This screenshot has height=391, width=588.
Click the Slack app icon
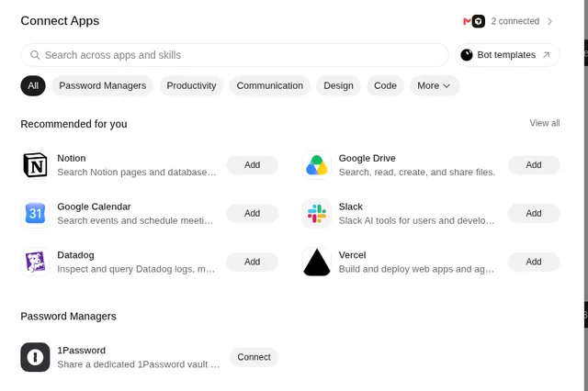point(317,214)
